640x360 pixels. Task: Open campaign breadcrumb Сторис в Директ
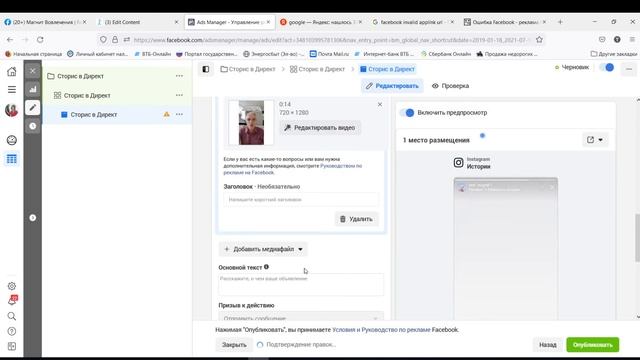tap(248, 69)
